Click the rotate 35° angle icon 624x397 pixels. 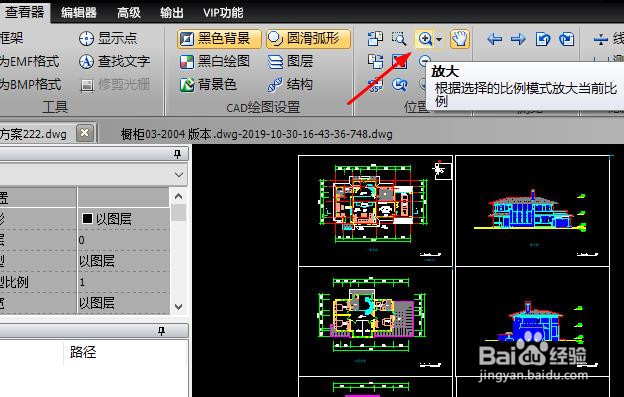(x=375, y=84)
